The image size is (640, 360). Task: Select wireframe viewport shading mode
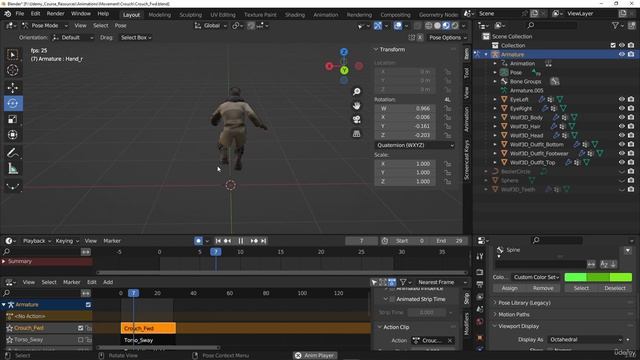[x=429, y=26]
